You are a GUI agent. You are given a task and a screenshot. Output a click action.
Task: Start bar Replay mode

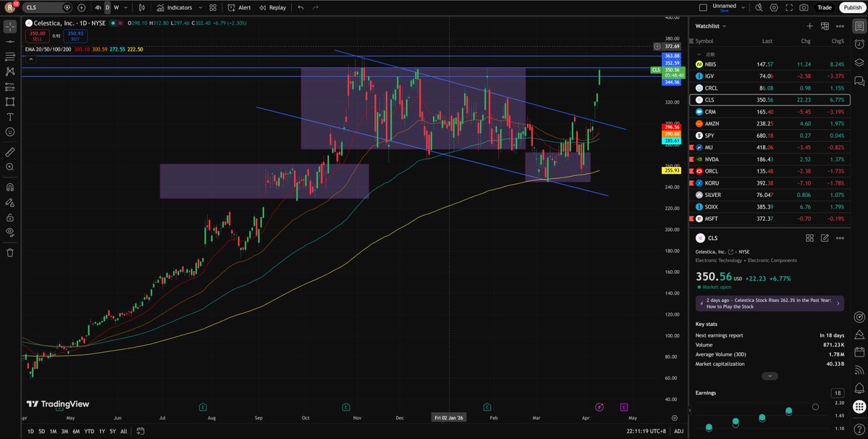(x=271, y=8)
